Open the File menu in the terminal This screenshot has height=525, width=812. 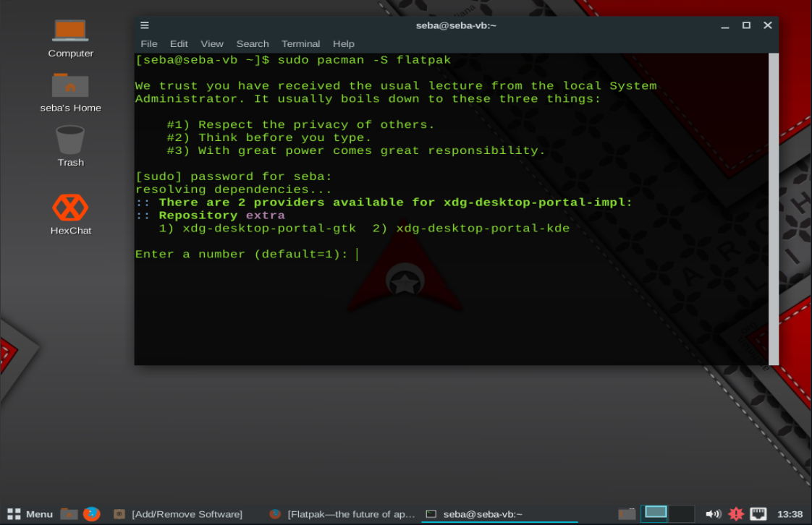tap(148, 43)
